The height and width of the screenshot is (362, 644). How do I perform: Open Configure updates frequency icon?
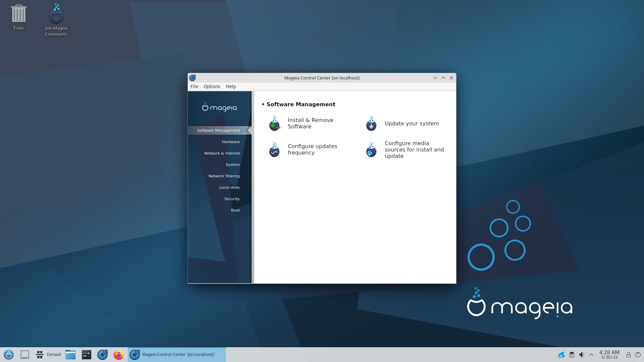[x=275, y=149]
